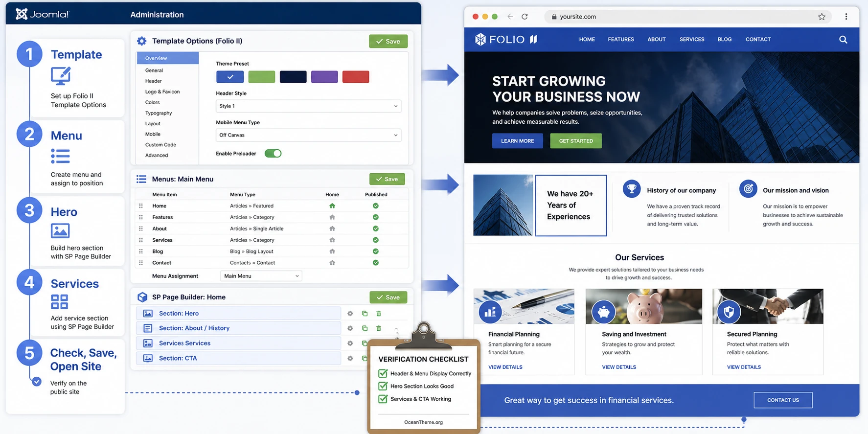
Task: Bookmark yoursite.com with the star icon
Action: 822,17
